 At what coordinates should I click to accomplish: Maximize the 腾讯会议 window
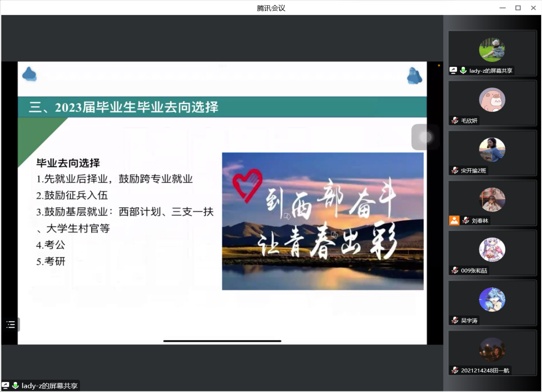[518, 8]
